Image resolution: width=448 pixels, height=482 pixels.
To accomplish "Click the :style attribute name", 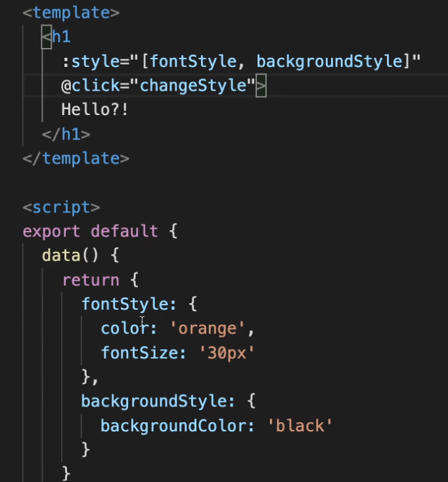I will [91, 61].
